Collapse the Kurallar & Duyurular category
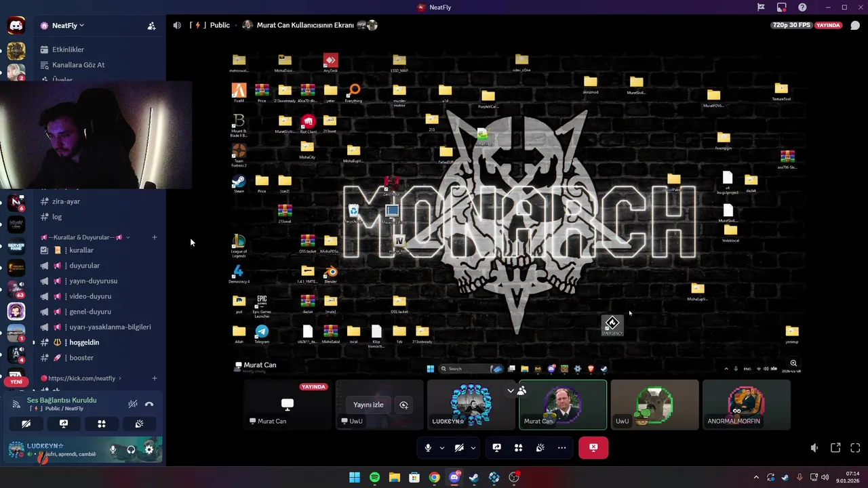Screen dimensions: 868x488 [85, 237]
